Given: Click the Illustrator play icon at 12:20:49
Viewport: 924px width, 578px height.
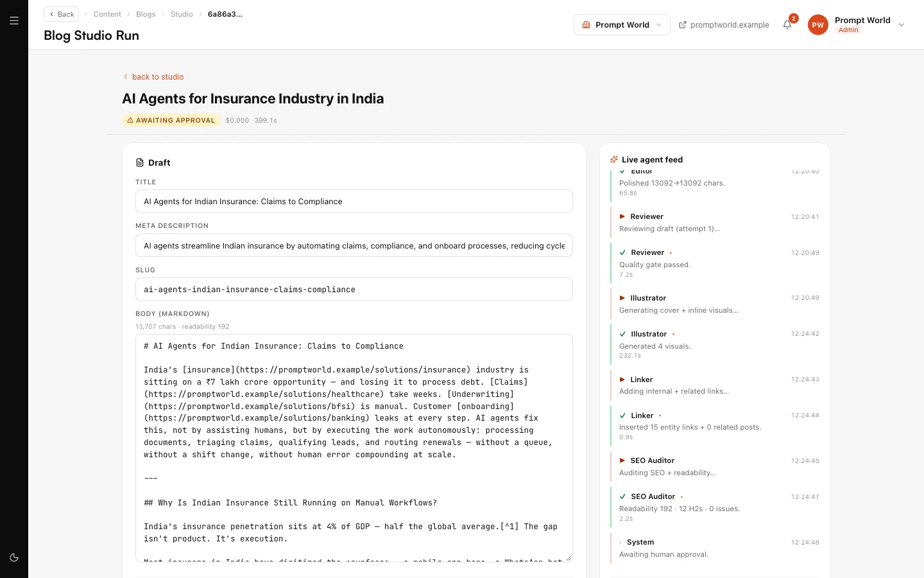Looking at the screenshot, I should click(622, 298).
